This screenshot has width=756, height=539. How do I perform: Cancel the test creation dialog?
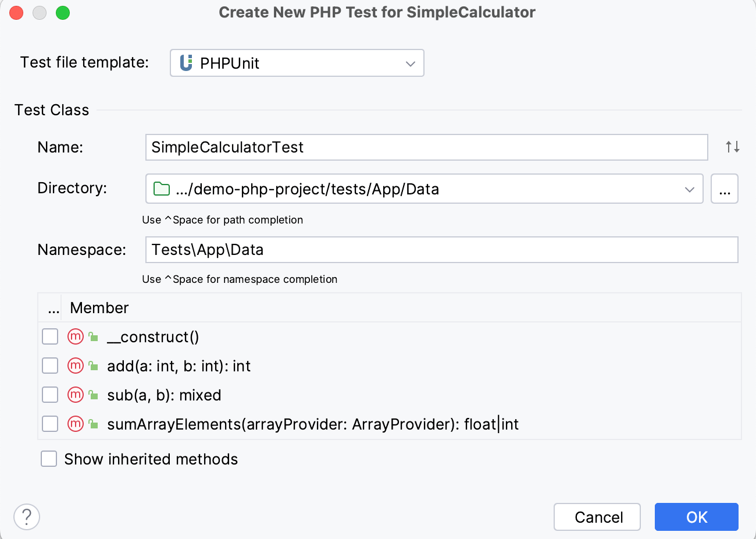tap(597, 517)
